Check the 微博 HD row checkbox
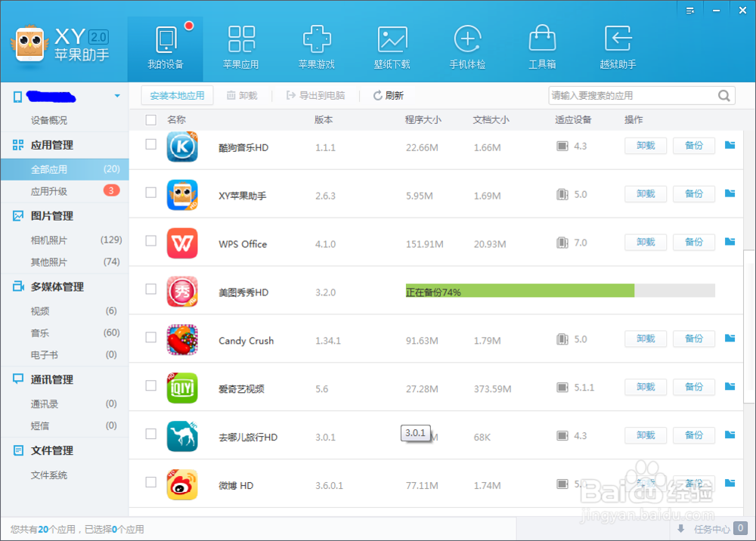Viewport: 756px width, 541px height. [151, 482]
